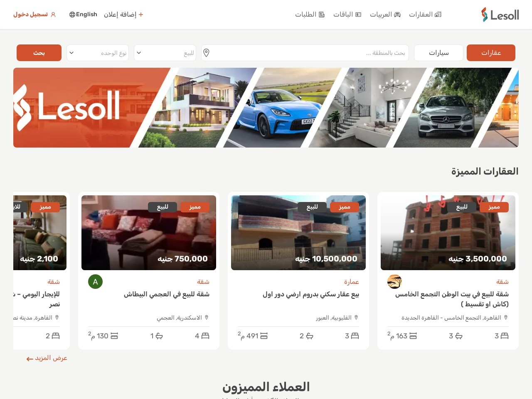The width and height of the screenshot is (532, 399).
Task: Open the 10,500,000 جنيه building listing image
Action: click(298, 233)
